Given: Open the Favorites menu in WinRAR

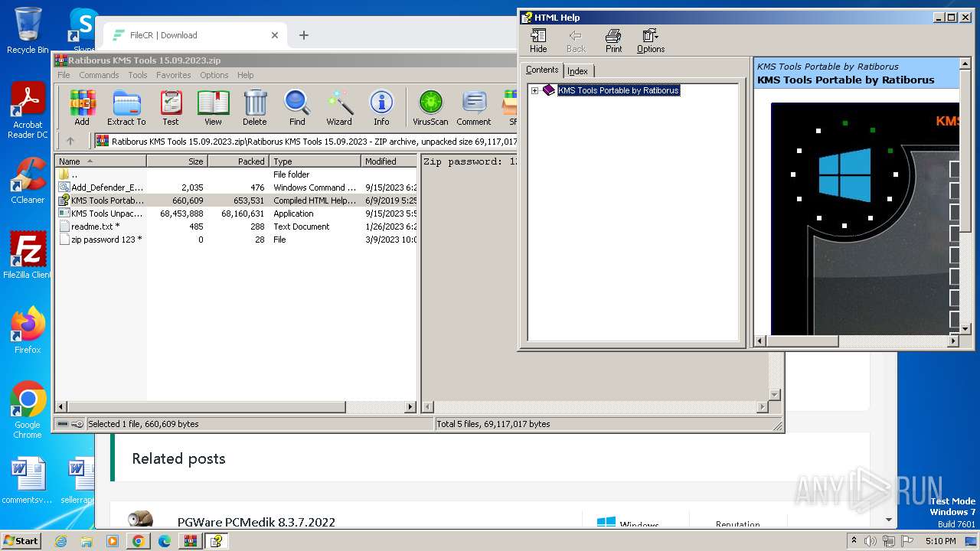Looking at the screenshot, I should [174, 75].
